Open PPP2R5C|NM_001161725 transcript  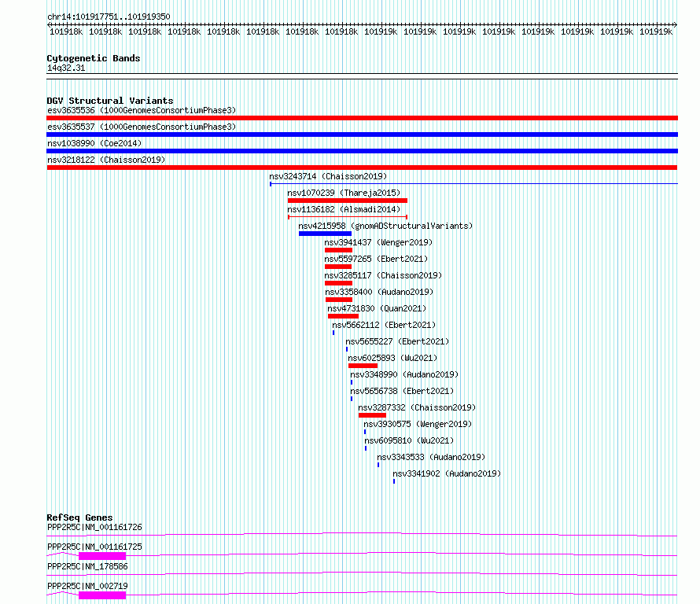click(94, 547)
